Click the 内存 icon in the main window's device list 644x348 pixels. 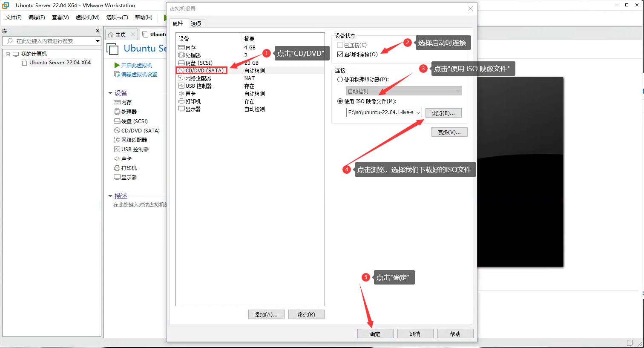pos(117,102)
